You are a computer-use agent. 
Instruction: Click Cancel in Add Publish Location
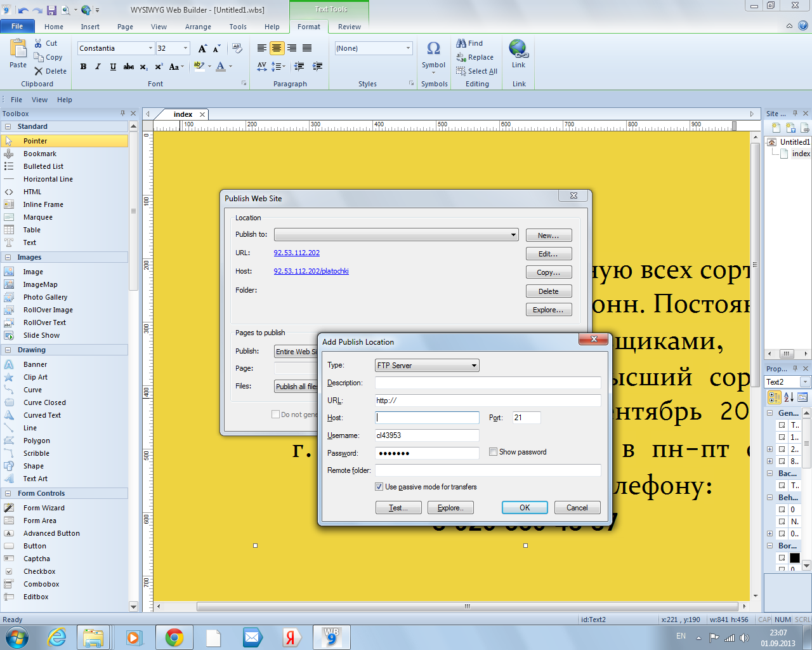pos(577,508)
